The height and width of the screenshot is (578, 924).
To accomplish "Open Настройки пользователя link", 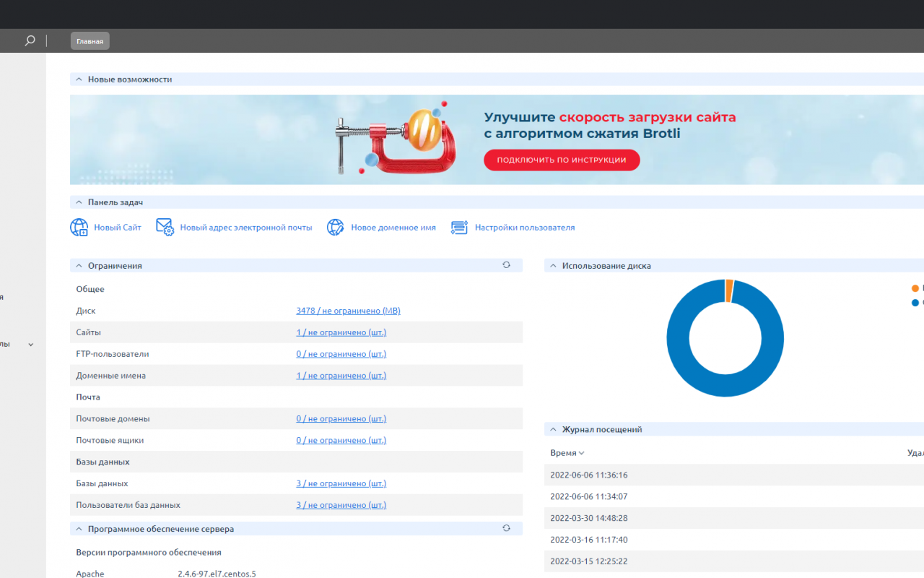I will tap(525, 228).
